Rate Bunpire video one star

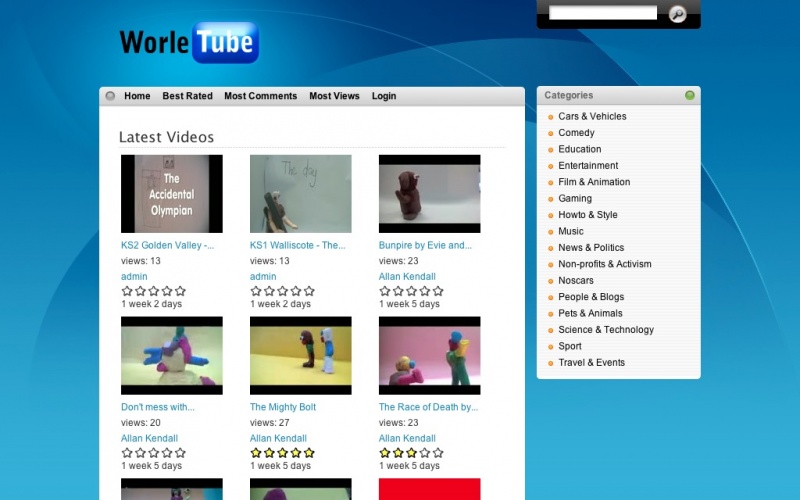tap(385, 291)
